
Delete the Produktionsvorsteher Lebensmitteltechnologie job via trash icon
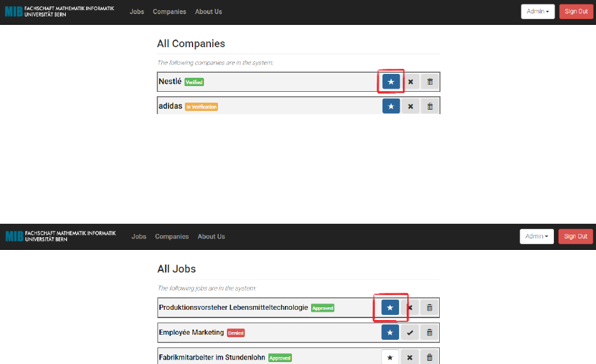pyautogui.click(x=430, y=308)
